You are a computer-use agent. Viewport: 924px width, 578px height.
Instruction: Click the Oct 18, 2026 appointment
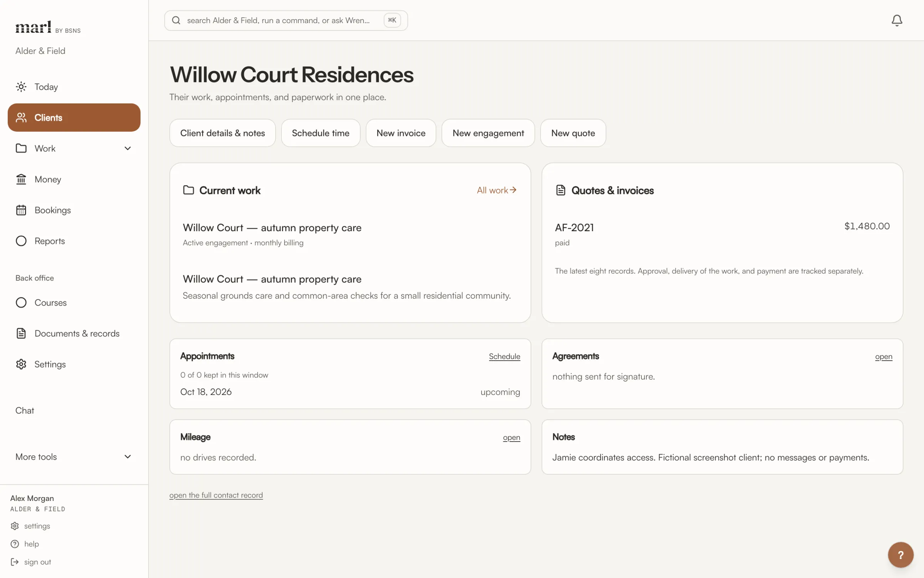206,392
